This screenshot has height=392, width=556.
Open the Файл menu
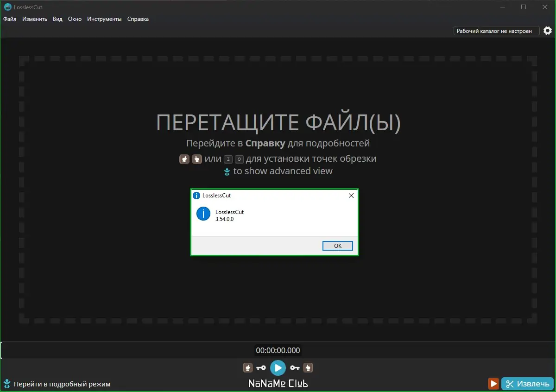click(10, 19)
